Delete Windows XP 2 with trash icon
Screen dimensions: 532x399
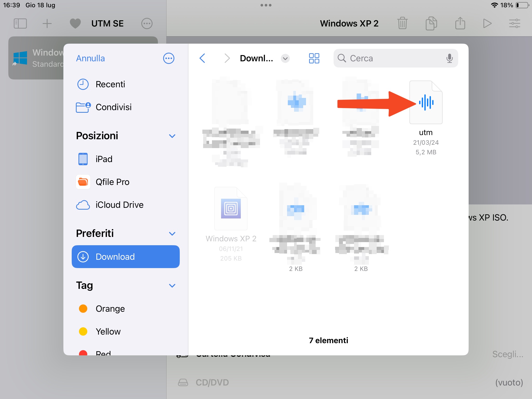[402, 23]
